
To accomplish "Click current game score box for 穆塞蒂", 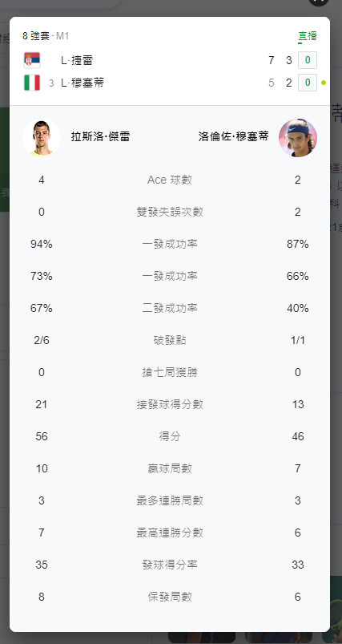I will 308,83.
